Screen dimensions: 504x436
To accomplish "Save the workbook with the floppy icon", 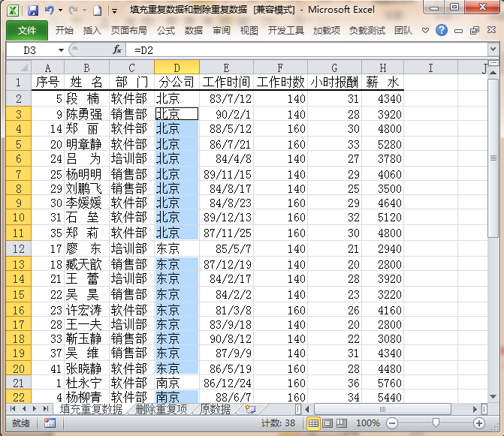I will 33,11.
